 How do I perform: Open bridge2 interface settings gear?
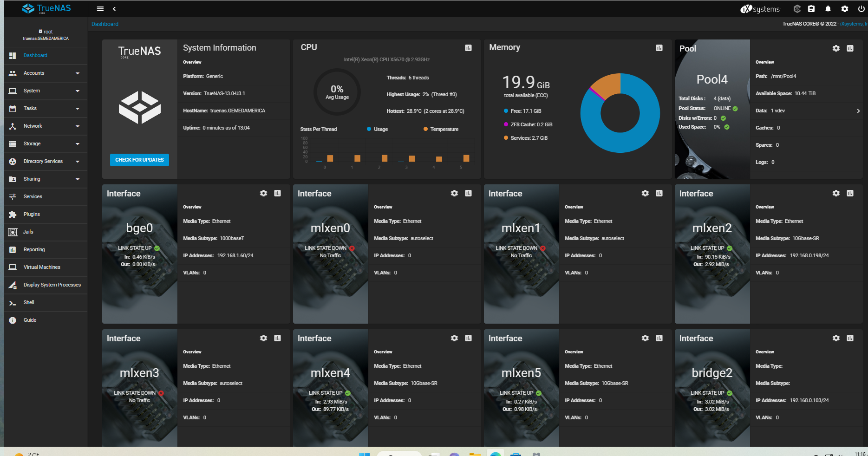click(836, 338)
